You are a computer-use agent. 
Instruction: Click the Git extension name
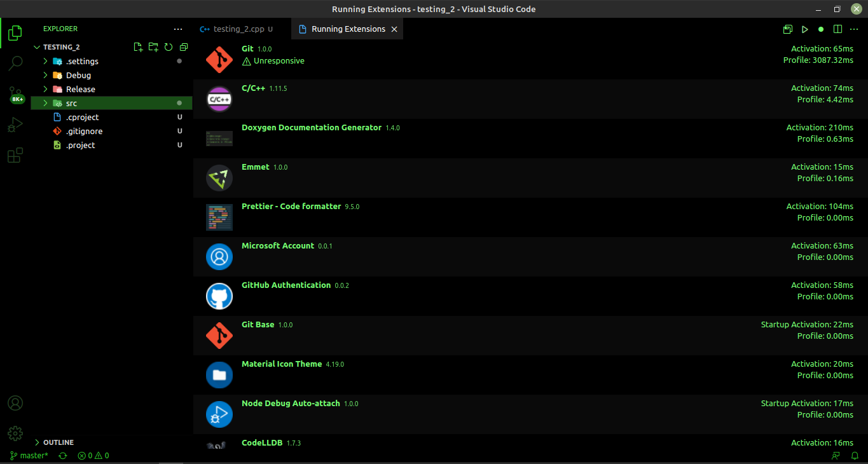click(247, 49)
